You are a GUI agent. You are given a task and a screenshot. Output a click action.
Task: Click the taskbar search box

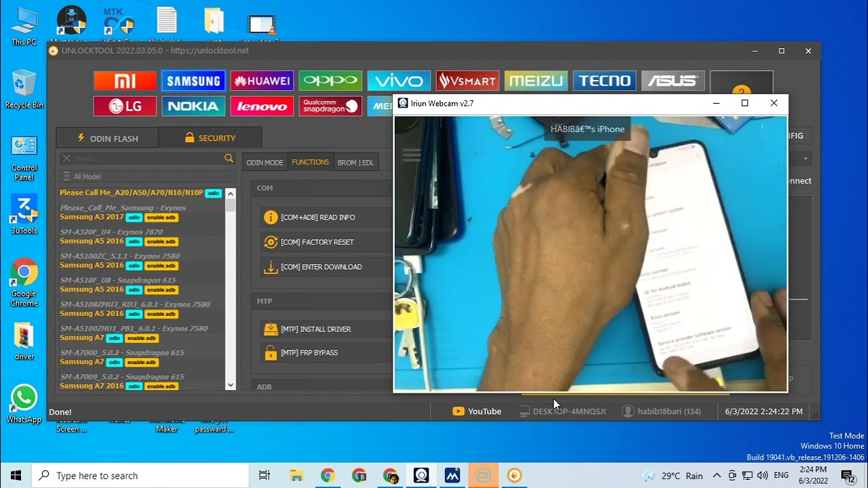coord(140,476)
